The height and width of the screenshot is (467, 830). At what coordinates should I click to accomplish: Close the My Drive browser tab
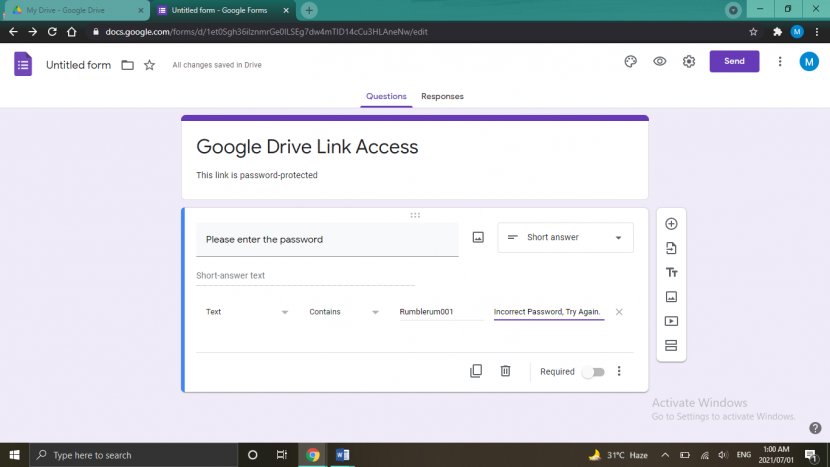click(x=141, y=10)
